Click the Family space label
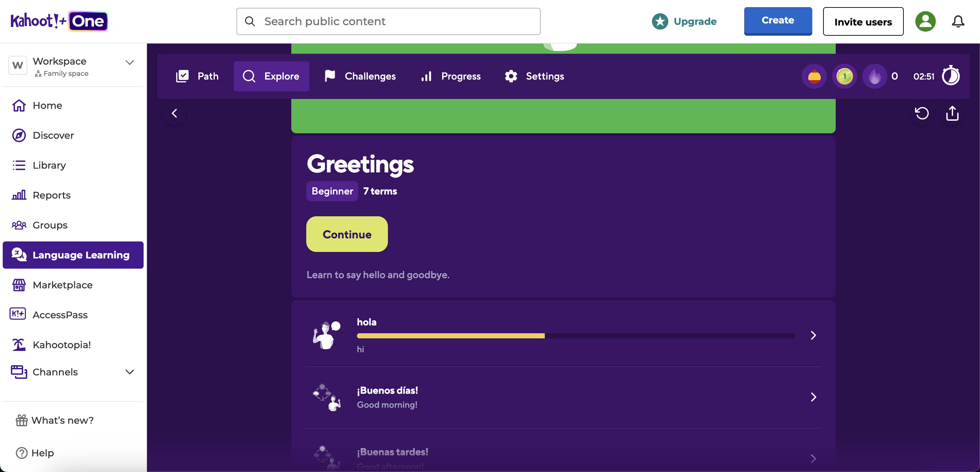The height and width of the screenshot is (472, 980). click(x=66, y=73)
